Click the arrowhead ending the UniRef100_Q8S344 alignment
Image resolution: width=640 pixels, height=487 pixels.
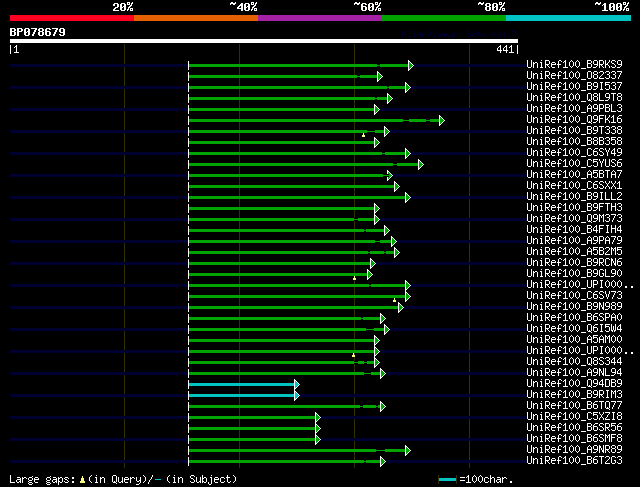pyautogui.click(x=377, y=362)
